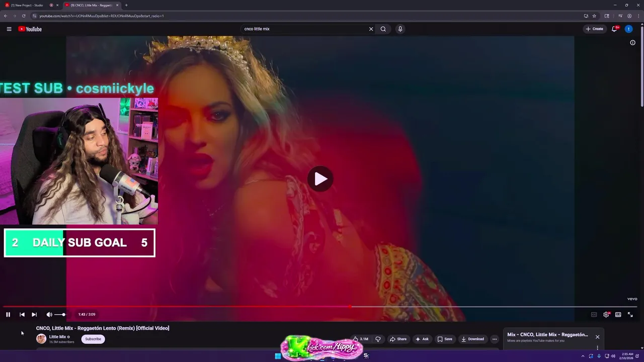Open the Create button
The image size is (644, 362).
click(x=594, y=29)
